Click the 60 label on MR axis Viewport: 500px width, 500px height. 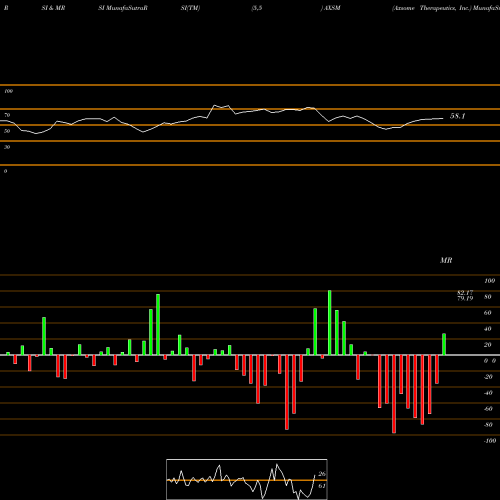click(488, 313)
